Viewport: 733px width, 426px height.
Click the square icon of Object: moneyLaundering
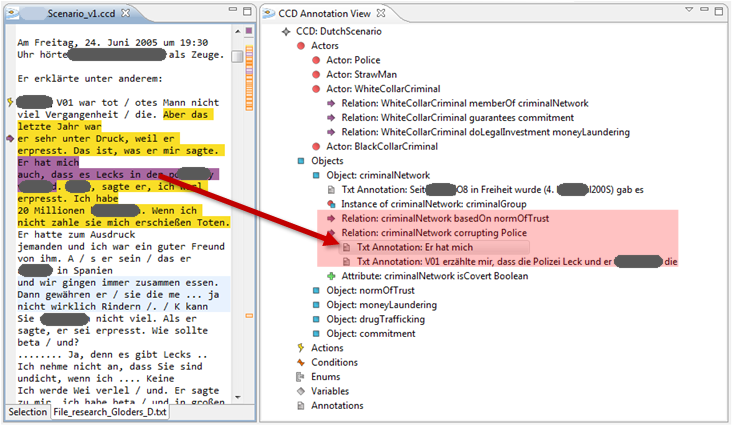tap(316, 305)
